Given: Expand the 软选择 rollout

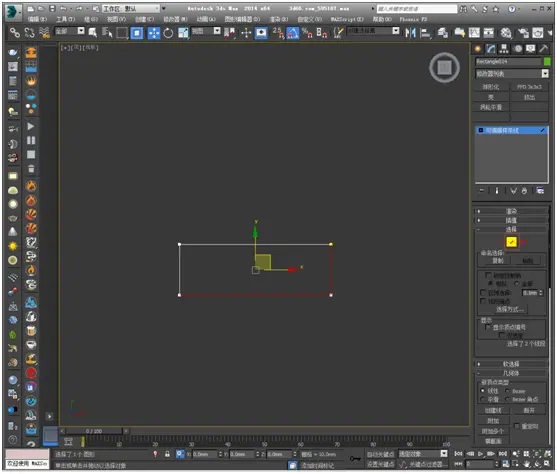Looking at the screenshot, I should tap(511, 364).
